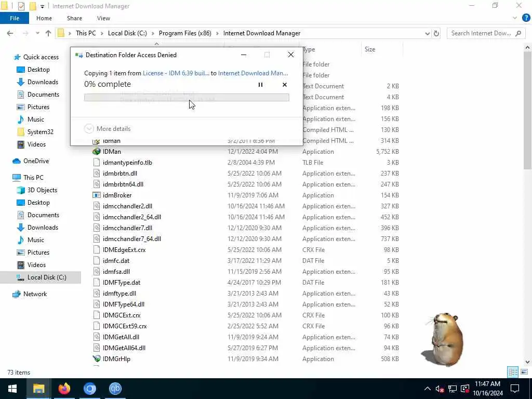
Task: Go up one folder level
Action: coord(48,33)
